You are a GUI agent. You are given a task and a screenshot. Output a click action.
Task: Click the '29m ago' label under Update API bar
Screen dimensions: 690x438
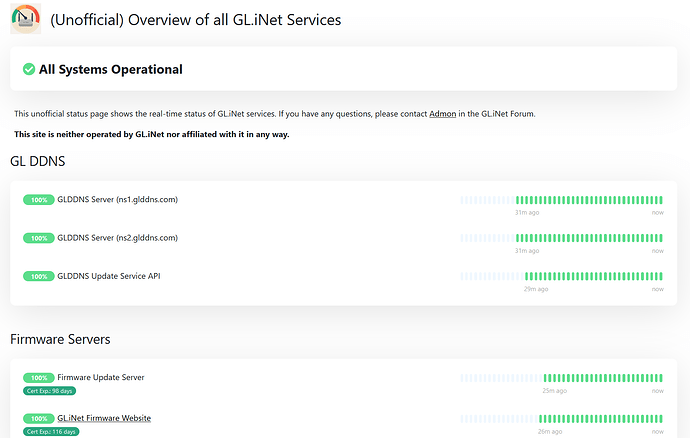536,289
